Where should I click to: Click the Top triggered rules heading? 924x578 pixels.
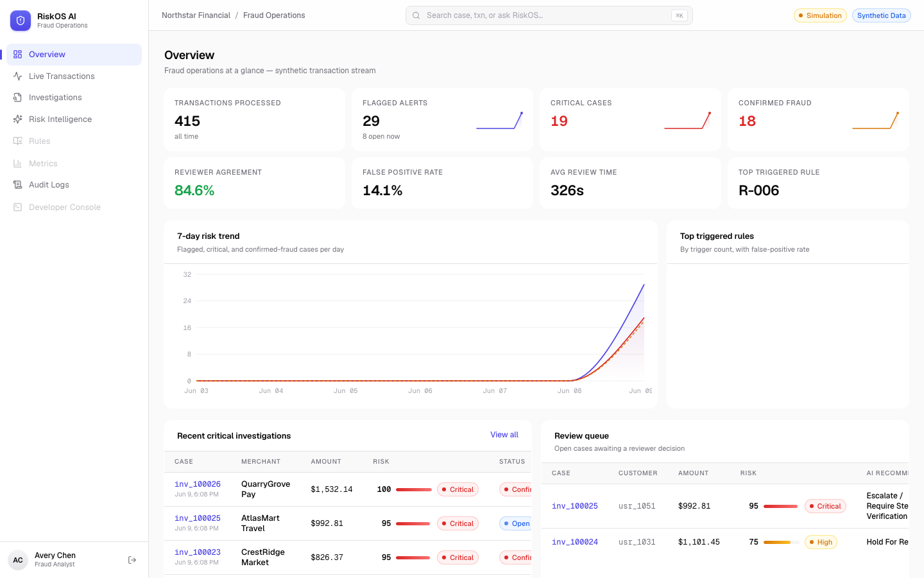pyautogui.click(x=717, y=236)
